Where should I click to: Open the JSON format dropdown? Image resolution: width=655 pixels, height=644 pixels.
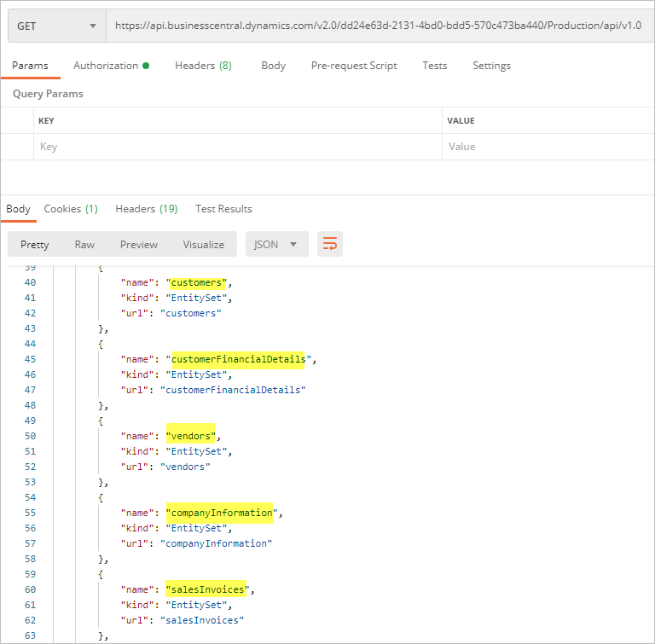276,244
